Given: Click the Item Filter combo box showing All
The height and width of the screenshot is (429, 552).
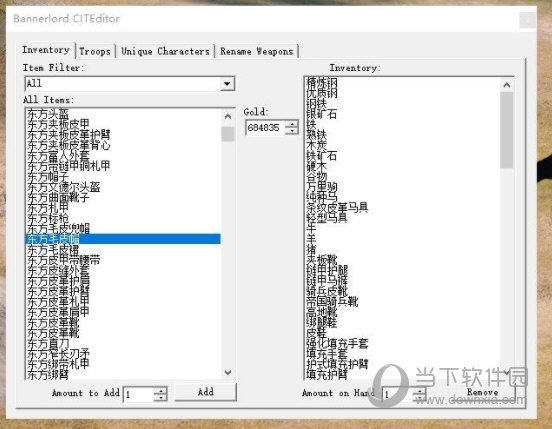Looking at the screenshot, I should coord(130,84).
